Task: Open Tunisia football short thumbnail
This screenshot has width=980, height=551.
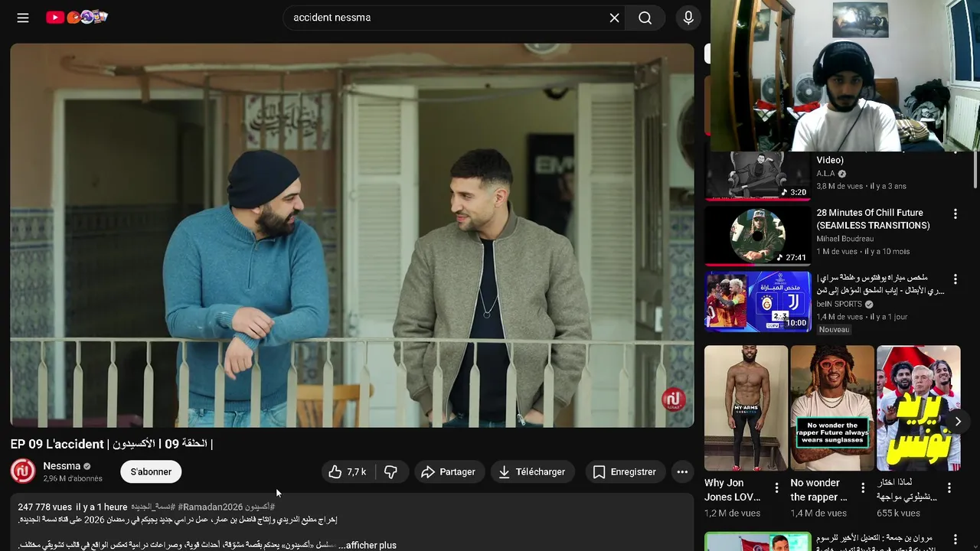Action: pos(918,408)
